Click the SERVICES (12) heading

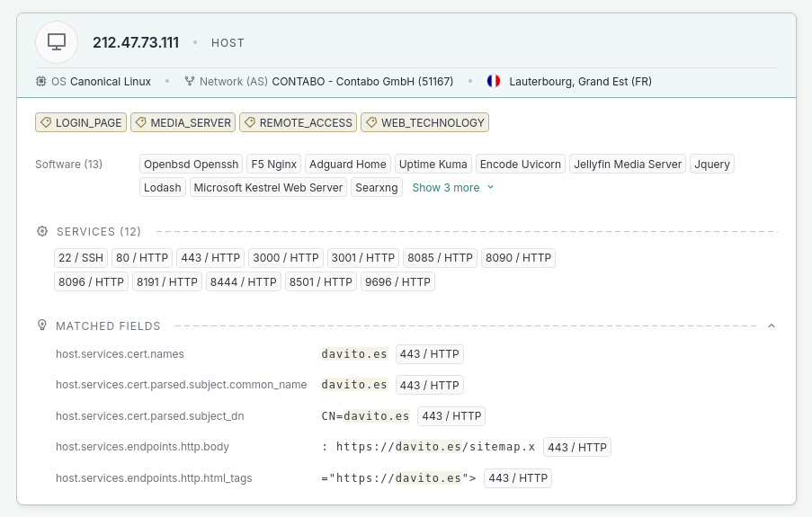point(99,232)
